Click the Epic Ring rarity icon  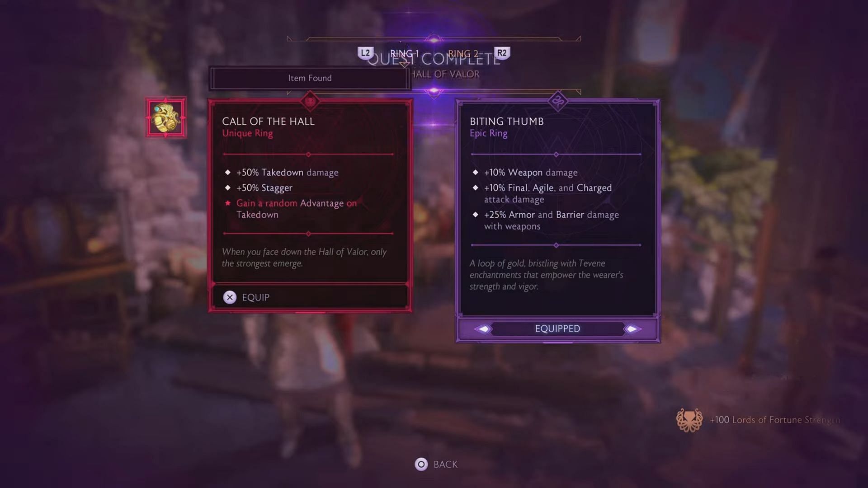(557, 99)
